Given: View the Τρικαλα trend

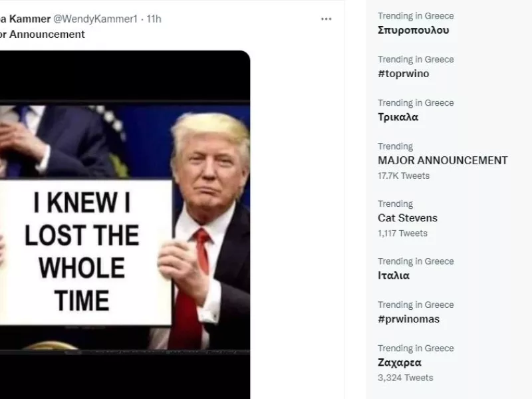Looking at the screenshot, I should 398,117.
